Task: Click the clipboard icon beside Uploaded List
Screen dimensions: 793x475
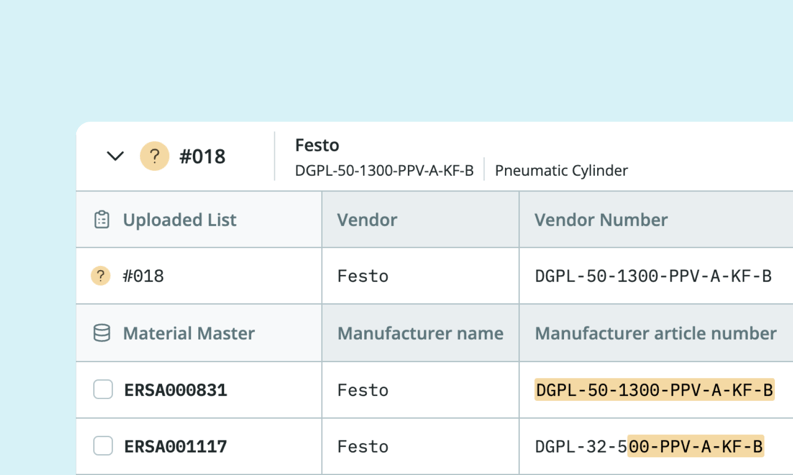Action: pos(102,220)
